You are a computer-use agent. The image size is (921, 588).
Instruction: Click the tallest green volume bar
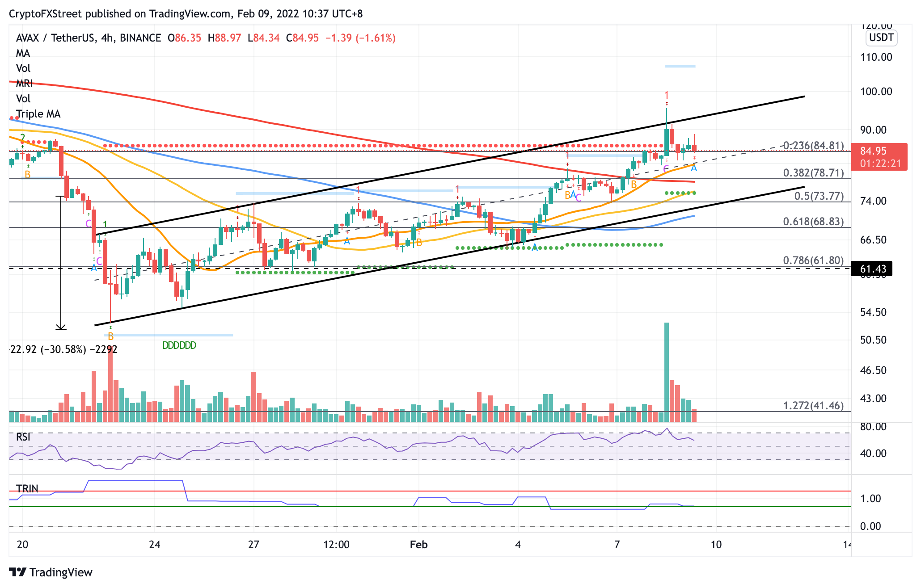click(667, 372)
